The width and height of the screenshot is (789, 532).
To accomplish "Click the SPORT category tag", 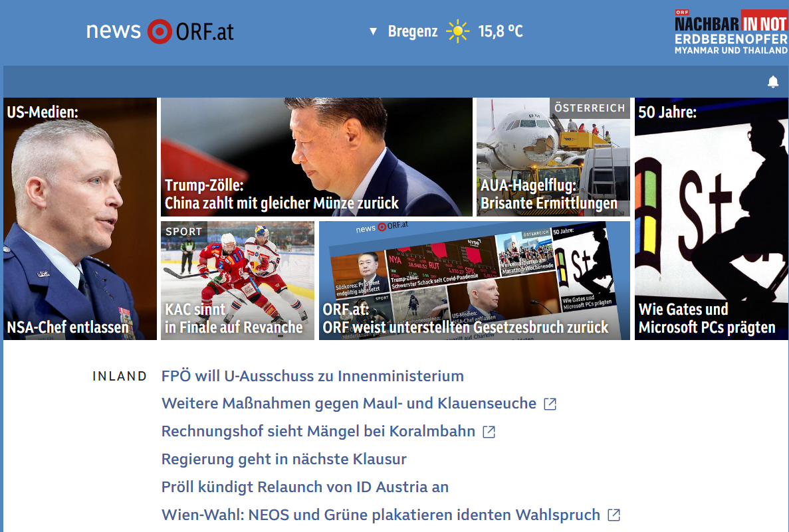I will point(183,231).
